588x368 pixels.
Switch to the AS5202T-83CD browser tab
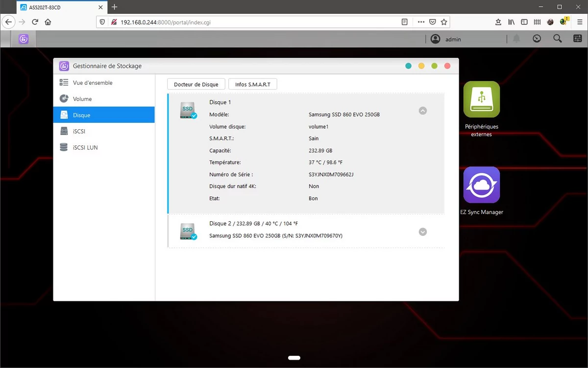(x=61, y=7)
